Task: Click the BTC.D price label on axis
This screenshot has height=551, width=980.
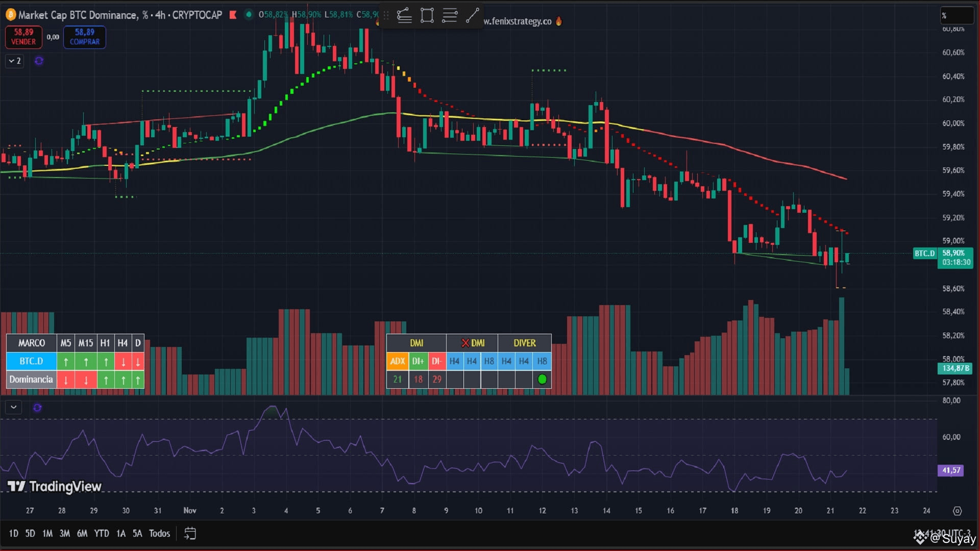Action: click(924, 253)
